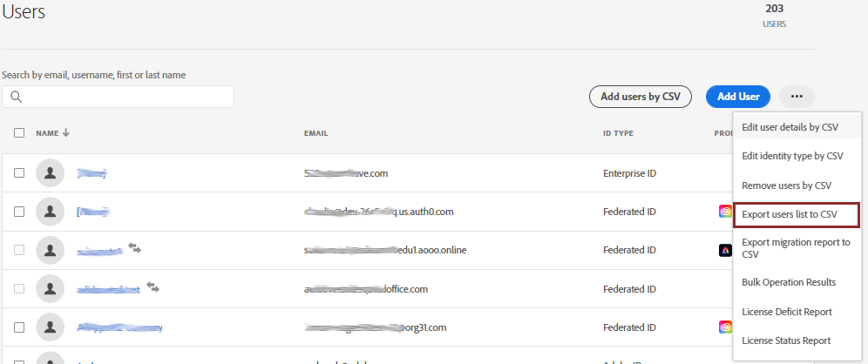Select Edit user details by CSV
The image size is (868, 364).
click(x=790, y=127)
